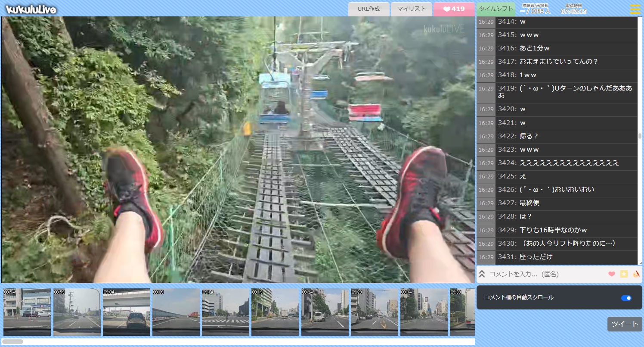Open the マイリスト tab
The image size is (644, 347).
click(x=411, y=9)
